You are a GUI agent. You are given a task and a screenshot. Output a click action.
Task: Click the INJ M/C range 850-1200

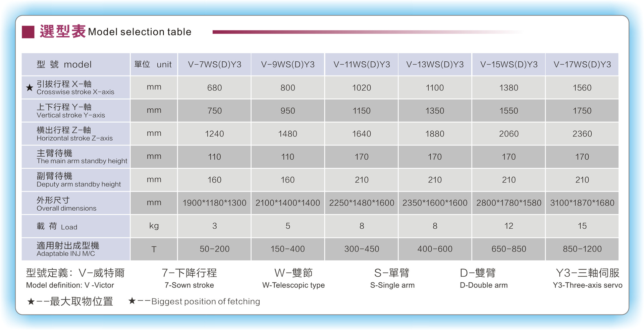[x=582, y=249]
